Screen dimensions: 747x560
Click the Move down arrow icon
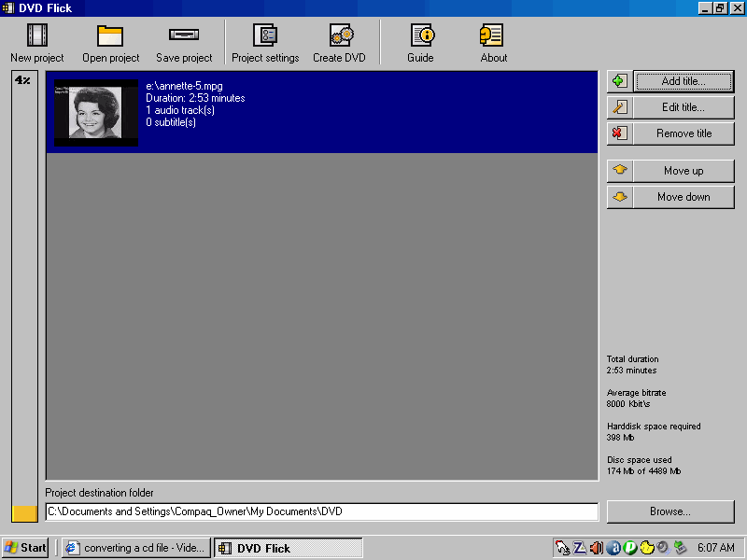[620, 197]
